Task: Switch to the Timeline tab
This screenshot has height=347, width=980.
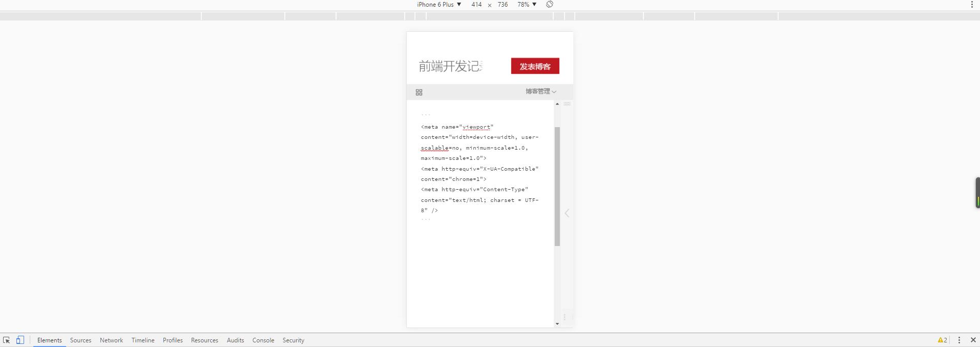Action: pos(143,340)
